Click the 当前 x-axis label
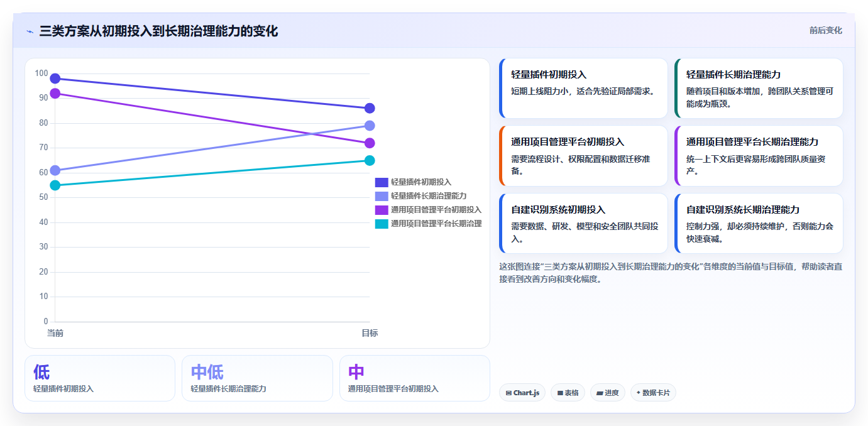The height and width of the screenshot is (426, 868). pos(55,333)
